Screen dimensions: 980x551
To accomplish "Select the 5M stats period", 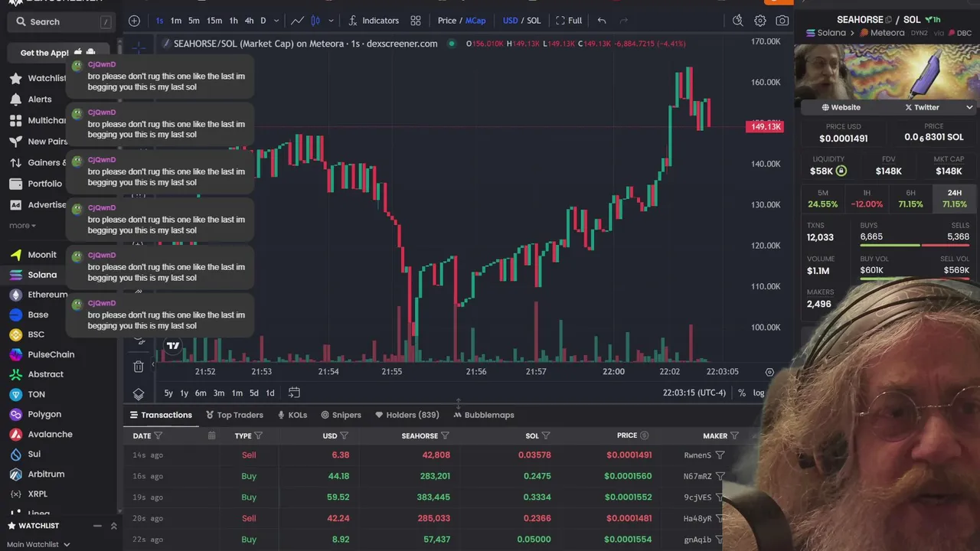I will (x=823, y=199).
